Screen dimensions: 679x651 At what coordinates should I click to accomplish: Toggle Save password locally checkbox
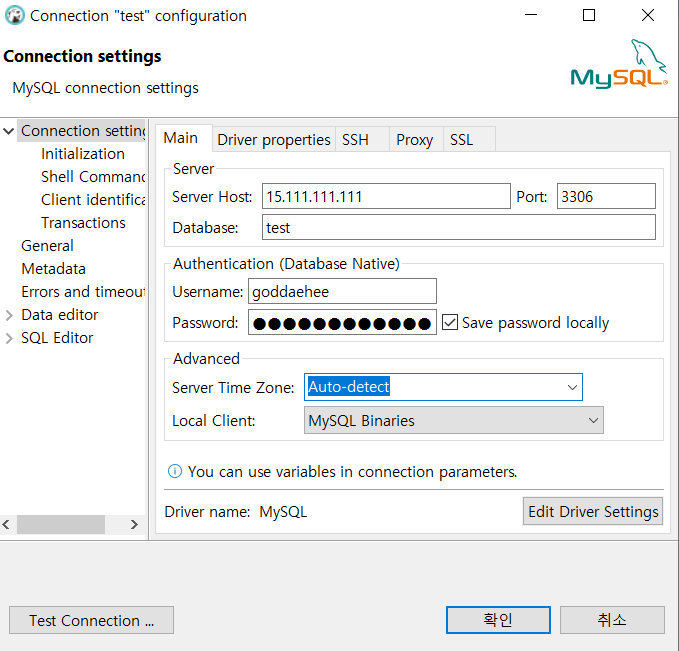pyautogui.click(x=449, y=323)
